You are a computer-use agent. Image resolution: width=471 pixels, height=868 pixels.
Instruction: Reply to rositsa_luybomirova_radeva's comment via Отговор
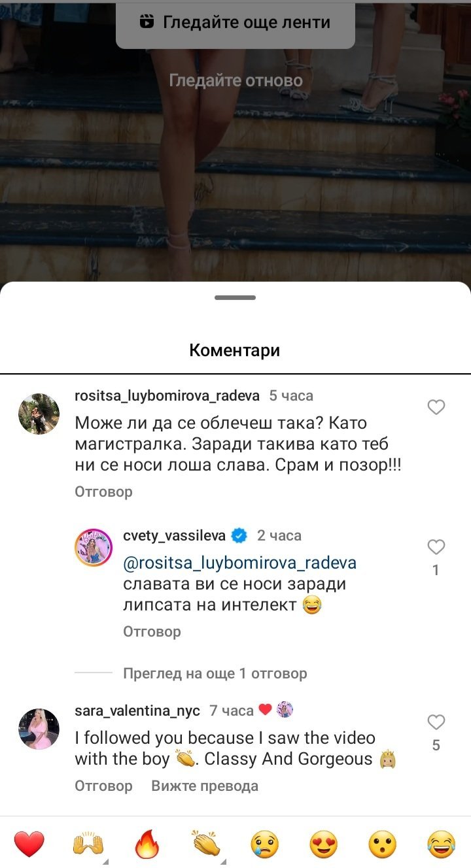103,492
